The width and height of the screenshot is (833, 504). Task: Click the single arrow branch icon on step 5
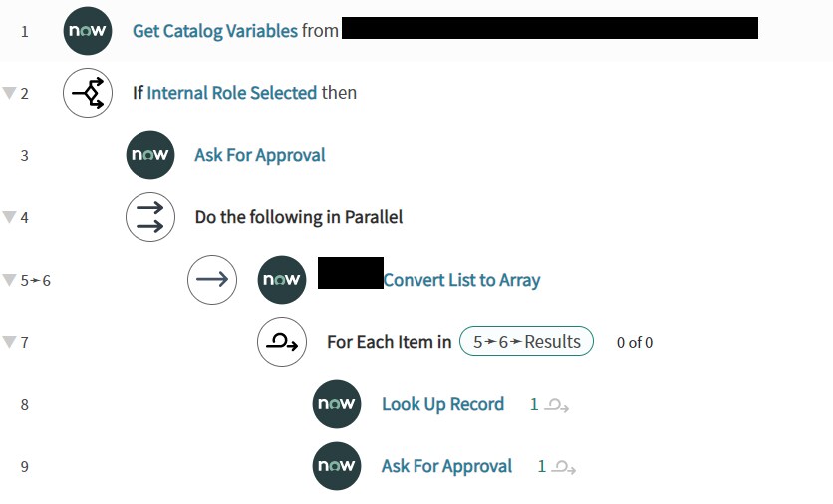(x=212, y=280)
